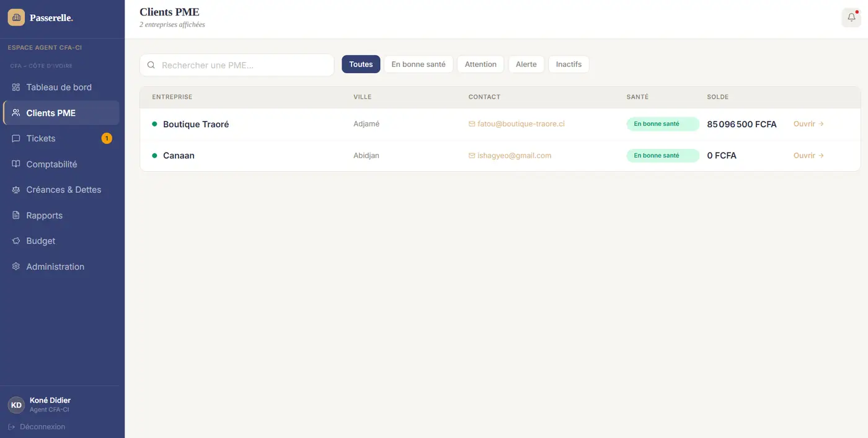Click the envelope icon beside fatou@boutique-traore.ci
This screenshot has height=438, width=868.
[x=472, y=124]
